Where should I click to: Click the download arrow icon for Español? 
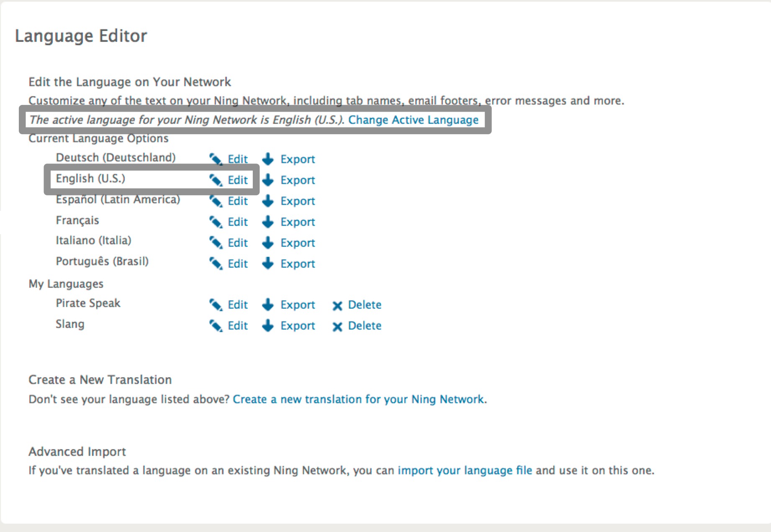point(268,201)
